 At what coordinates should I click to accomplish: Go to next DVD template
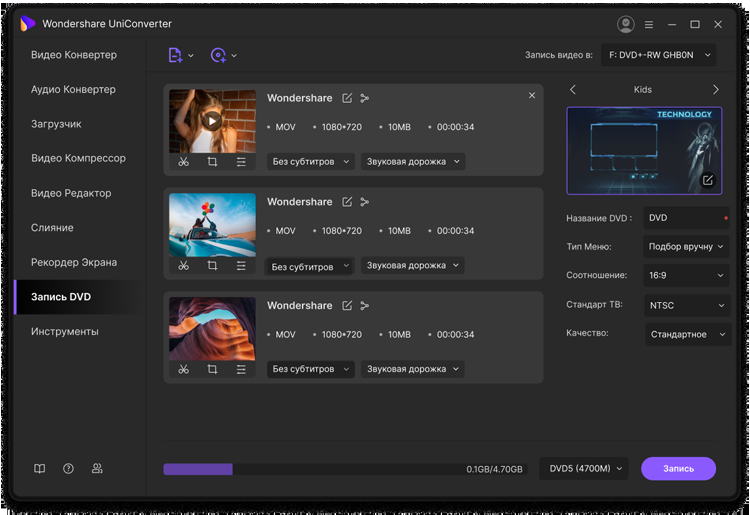716,89
